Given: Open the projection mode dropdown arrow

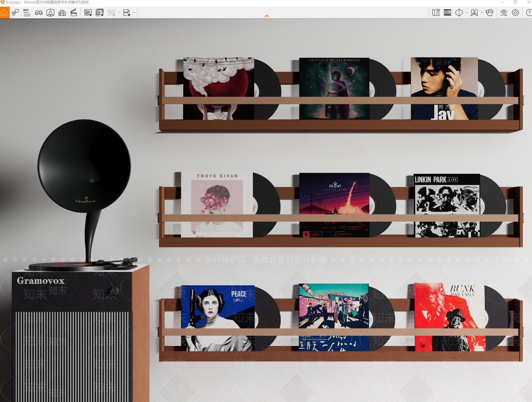Looking at the screenshot, I should [x=467, y=13].
